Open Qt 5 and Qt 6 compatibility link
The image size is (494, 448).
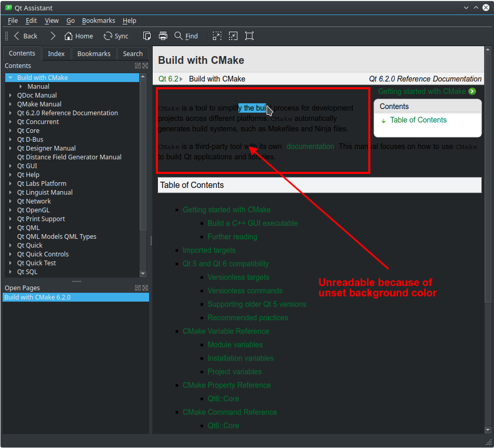tap(225, 264)
